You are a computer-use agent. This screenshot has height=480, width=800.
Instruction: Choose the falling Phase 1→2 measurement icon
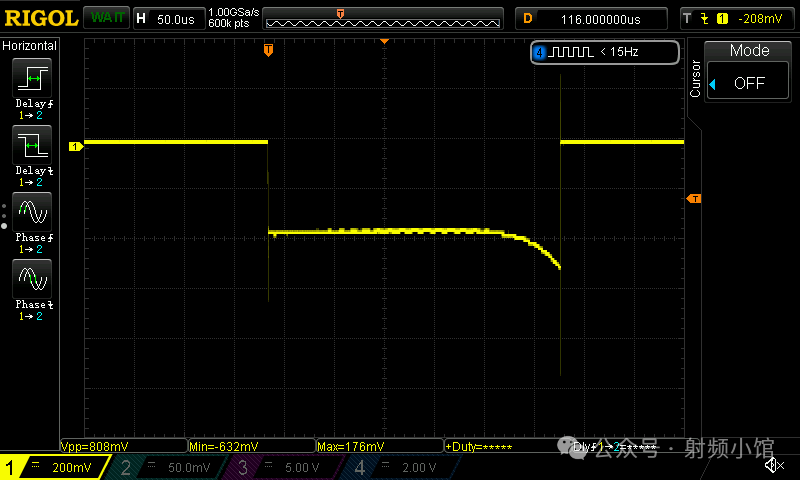click(x=31, y=278)
